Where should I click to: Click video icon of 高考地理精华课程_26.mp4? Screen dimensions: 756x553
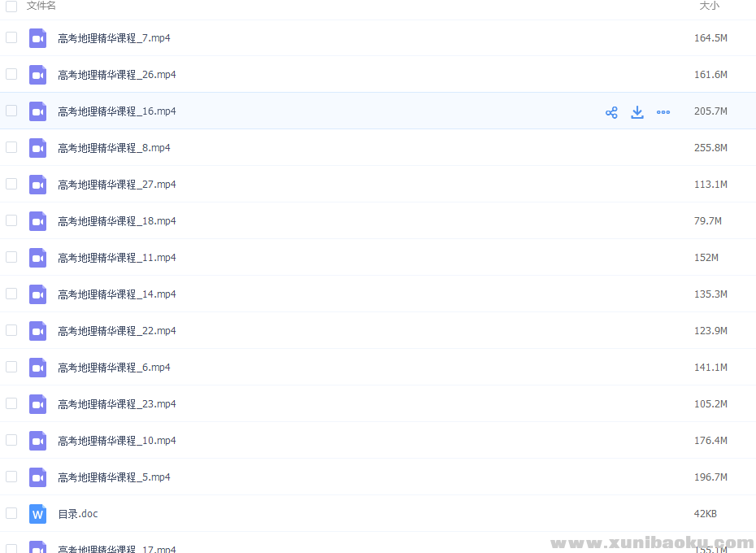(x=38, y=75)
